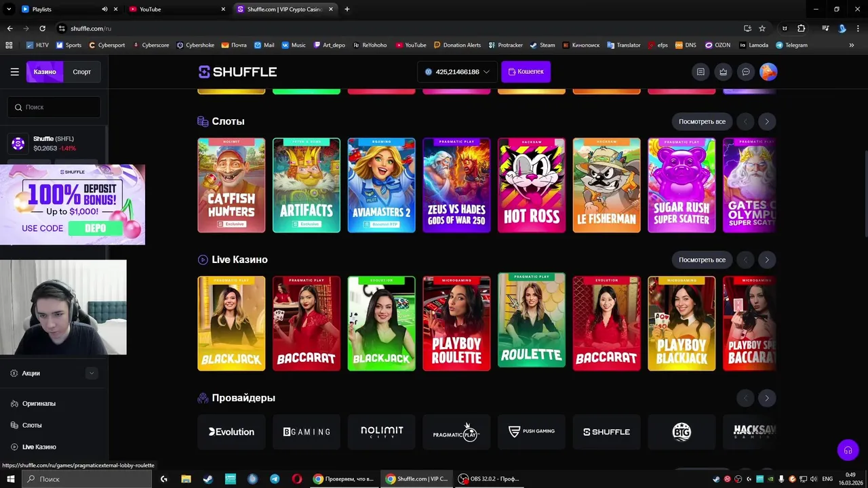Open the browser tab list dropdown
This screenshot has height=488, width=868.
point(9,9)
